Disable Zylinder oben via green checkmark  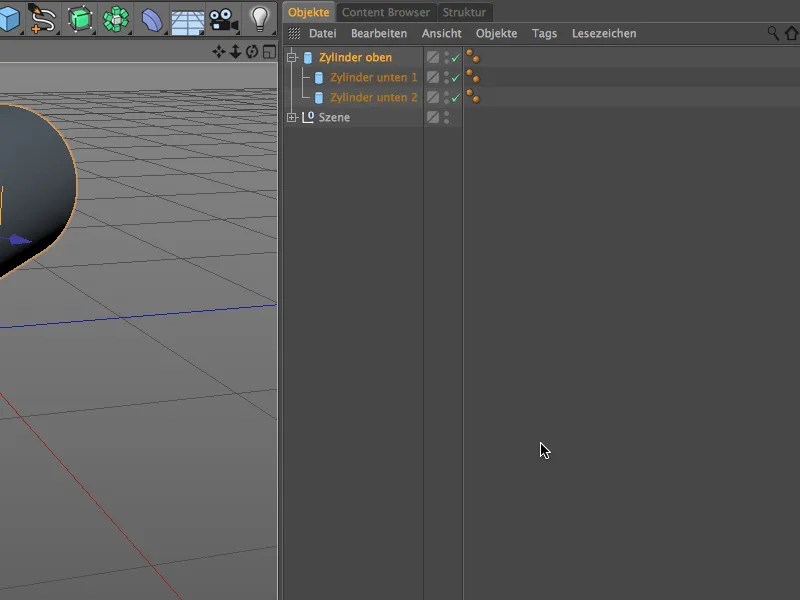click(456, 58)
